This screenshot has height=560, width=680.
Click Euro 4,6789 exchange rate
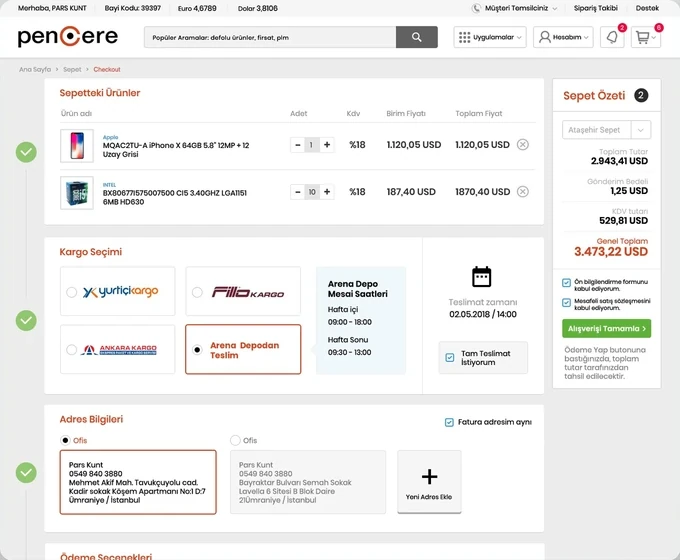pyautogui.click(x=197, y=8)
